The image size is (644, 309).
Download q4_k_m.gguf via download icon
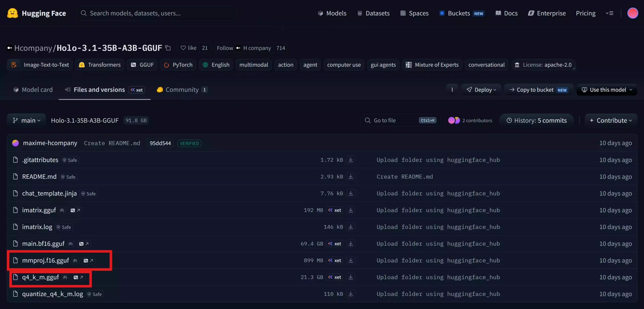[351, 277]
